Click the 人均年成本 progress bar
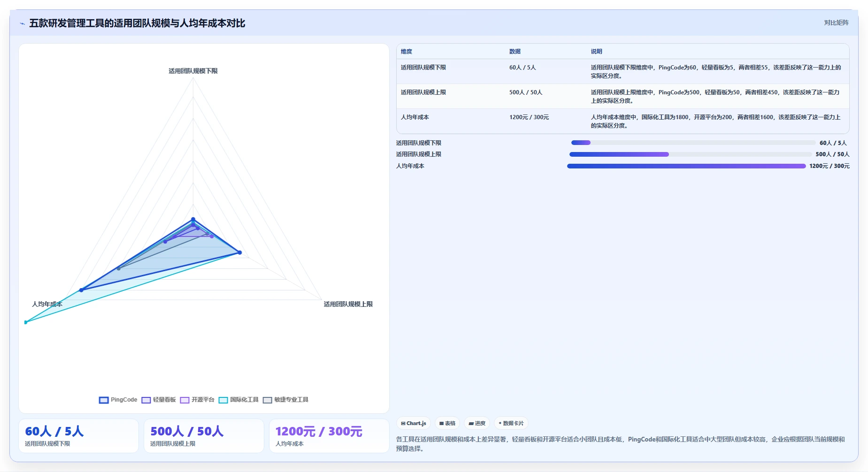 click(686, 166)
